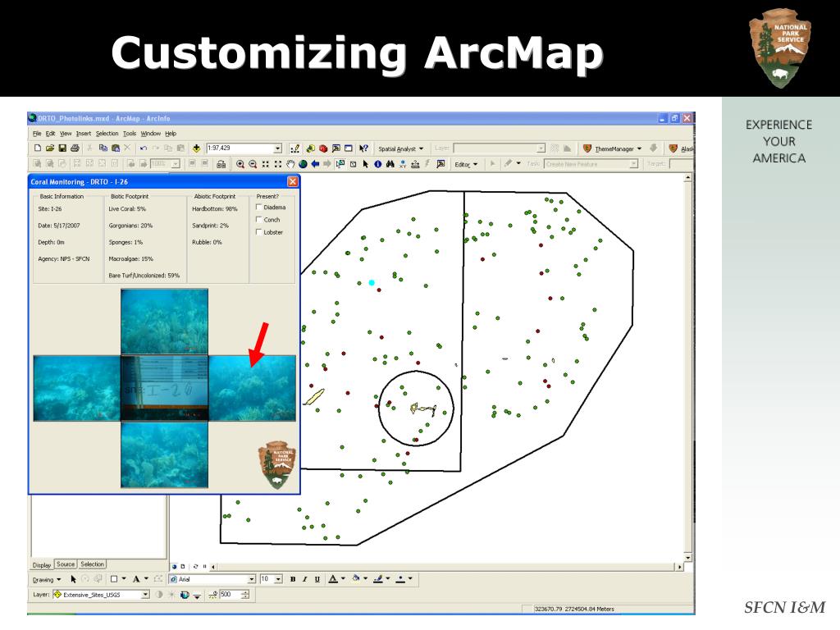Toggle Underline text in Drawing toolbar
Screen dimensions: 840x630
317,579
